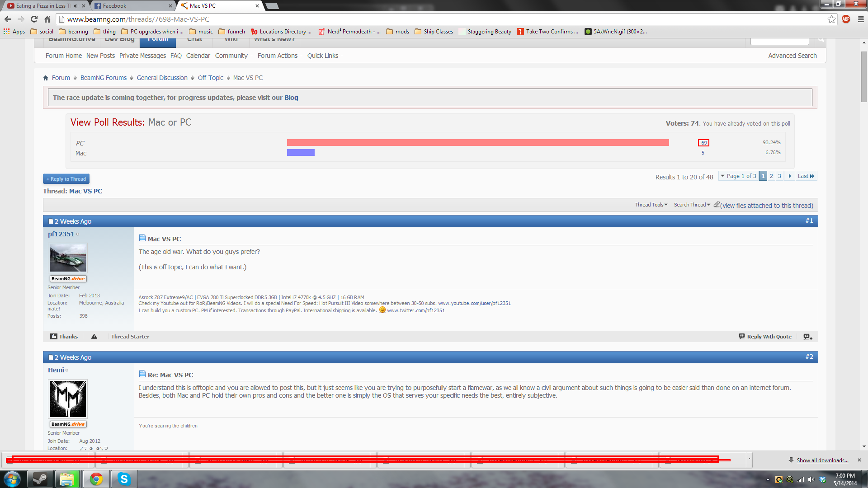The height and width of the screenshot is (488, 868).
Task: Open the Off-Topic breadcrumb link
Action: [211, 78]
